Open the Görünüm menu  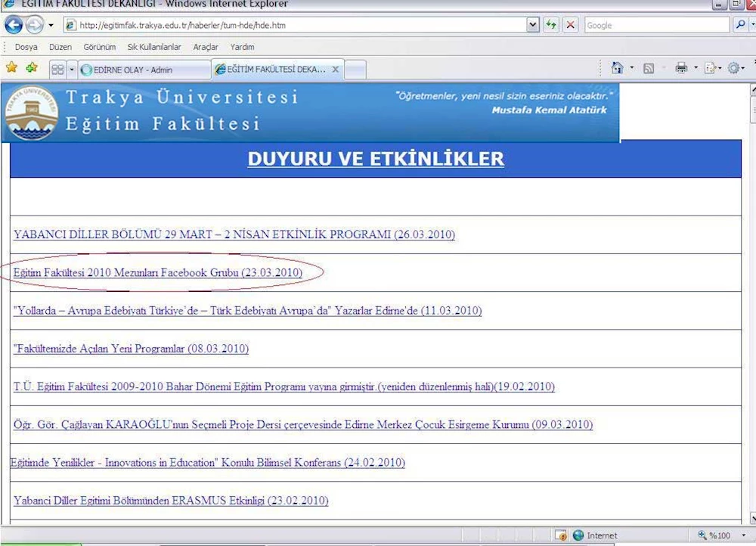pos(99,47)
